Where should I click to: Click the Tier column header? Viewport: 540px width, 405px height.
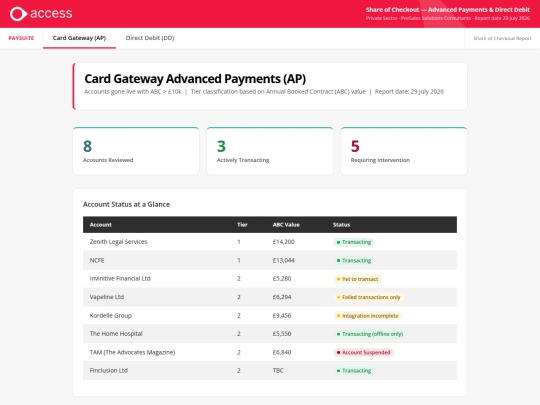[x=242, y=225]
